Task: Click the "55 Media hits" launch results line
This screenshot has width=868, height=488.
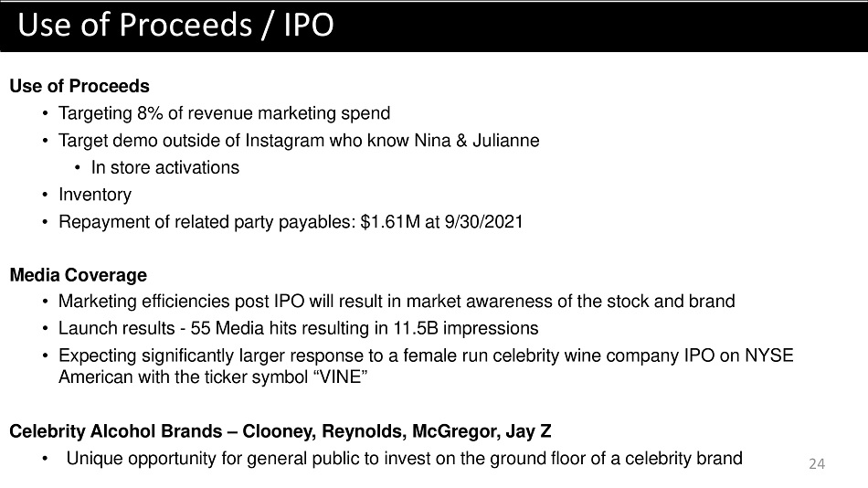Action: click(299, 328)
